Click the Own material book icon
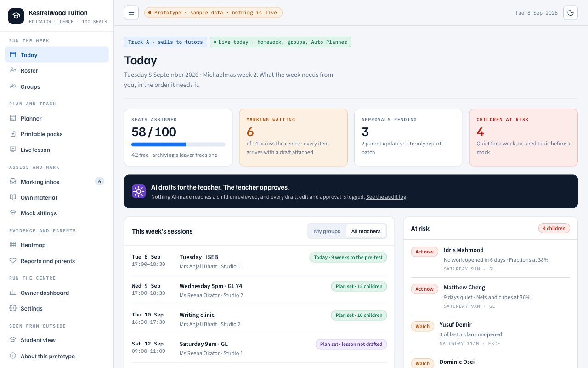588x368 pixels. click(x=13, y=197)
